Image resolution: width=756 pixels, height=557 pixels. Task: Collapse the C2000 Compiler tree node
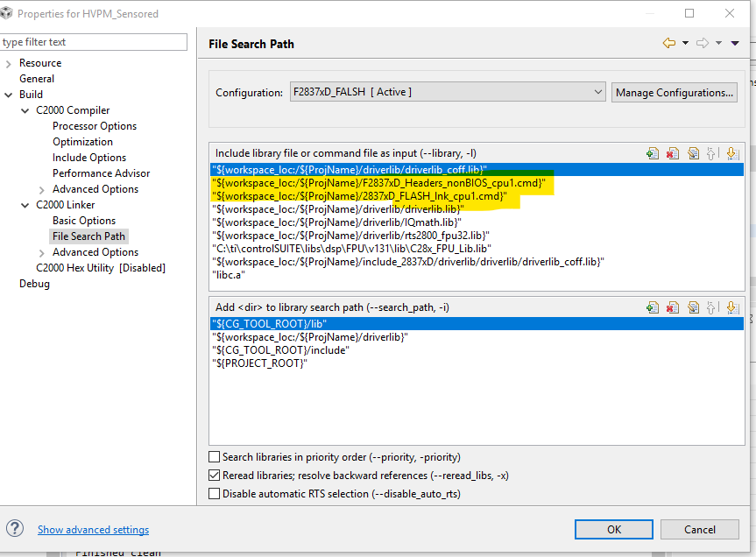pyautogui.click(x=25, y=110)
